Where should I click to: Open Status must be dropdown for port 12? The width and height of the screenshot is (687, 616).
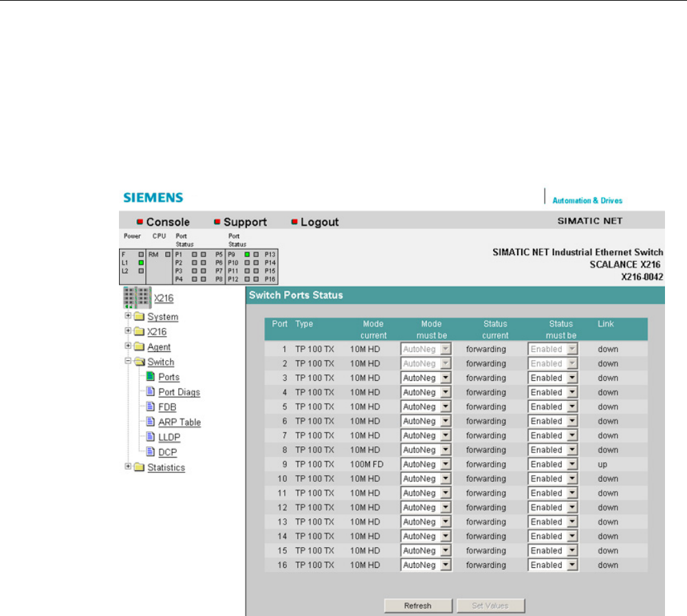553,507
